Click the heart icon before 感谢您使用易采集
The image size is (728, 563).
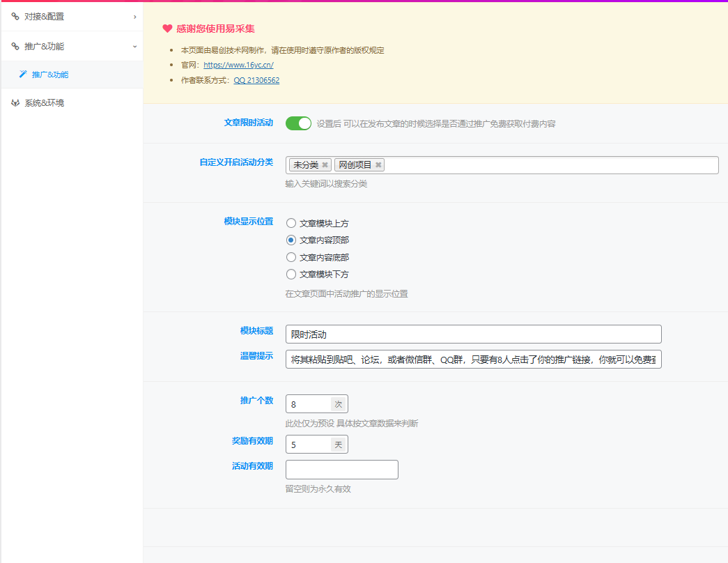(166, 29)
